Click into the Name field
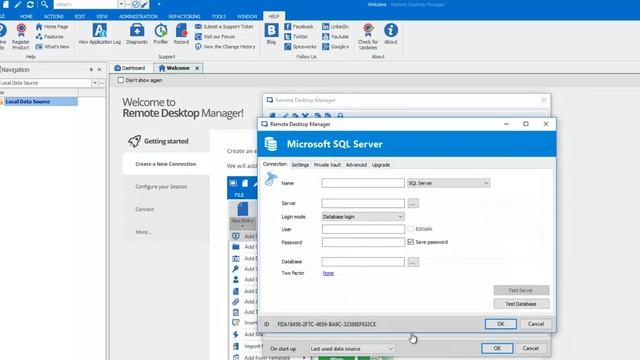Screen dimensions: 640x360 [x=363, y=183]
